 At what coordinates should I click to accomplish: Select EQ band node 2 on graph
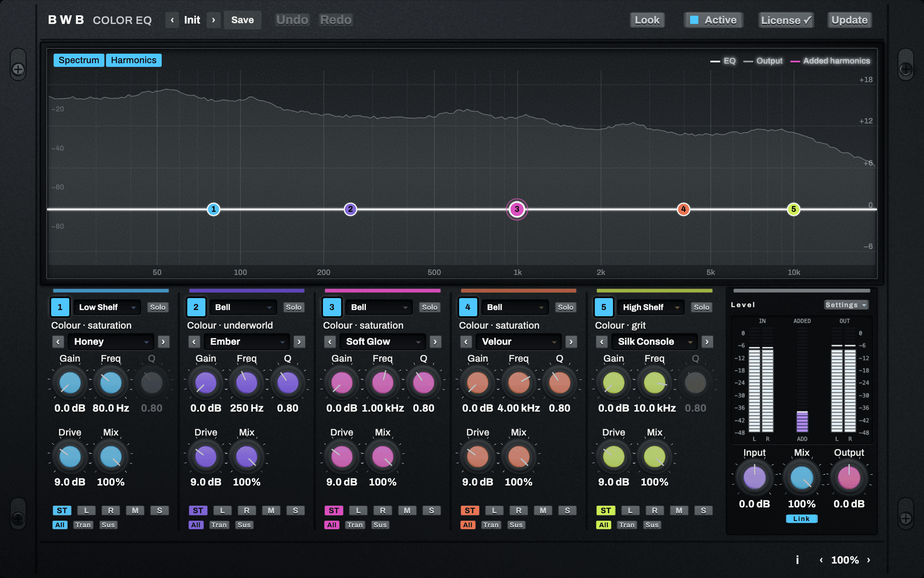(x=350, y=209)
